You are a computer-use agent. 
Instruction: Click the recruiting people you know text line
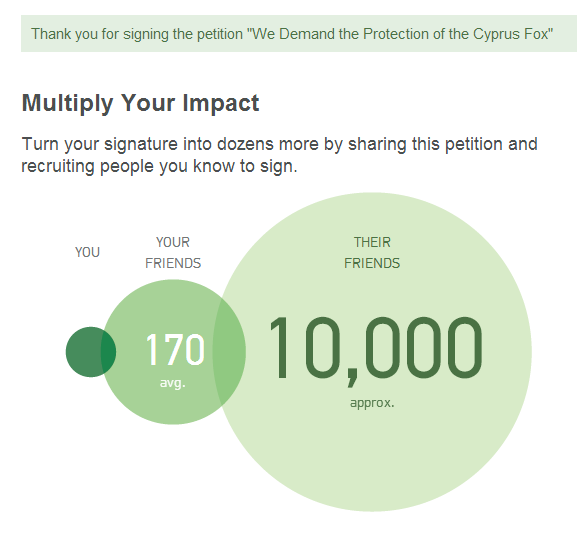pos(159,166)
